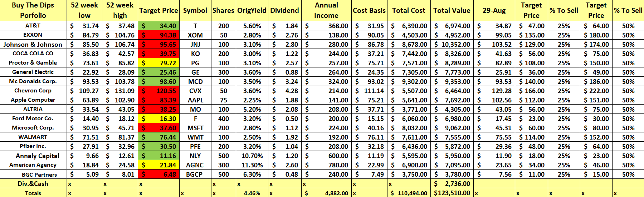Click green target price cell 11.16

tap(158, 156)
